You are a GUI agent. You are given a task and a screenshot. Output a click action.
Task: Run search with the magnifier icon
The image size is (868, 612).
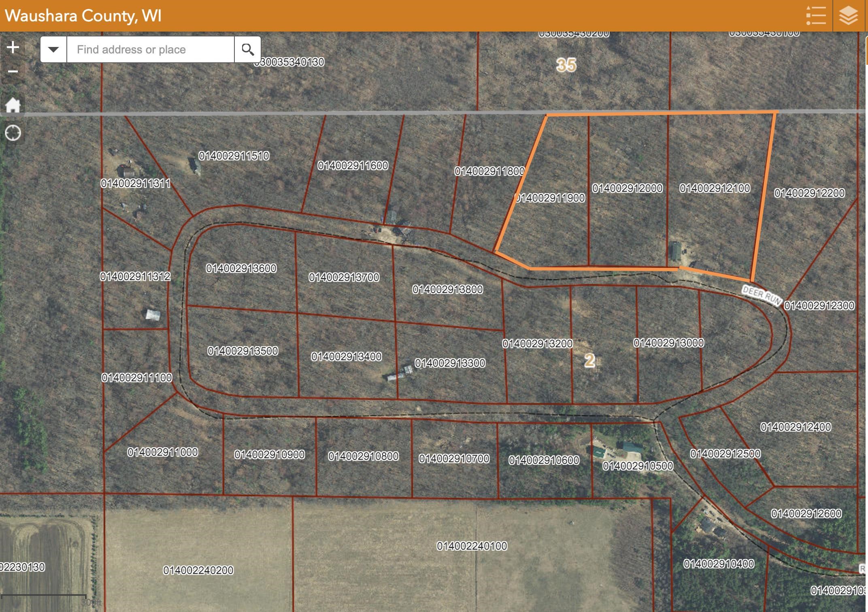click(x=247, y=50)
